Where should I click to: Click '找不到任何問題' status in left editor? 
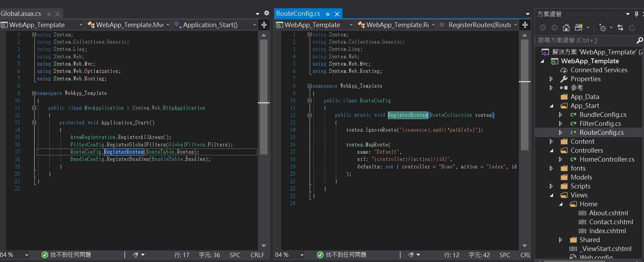coord(71,255)
